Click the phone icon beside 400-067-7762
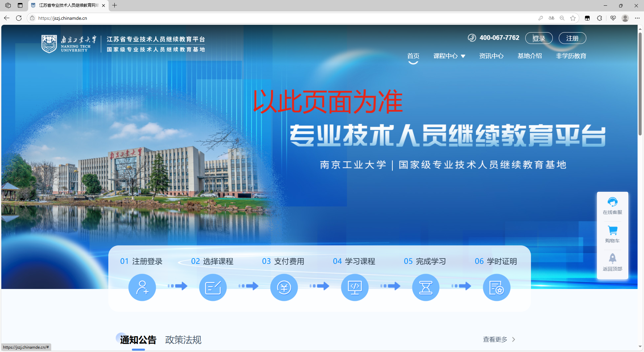The height and width of the screenshot is (352, 644). [472, 38]
